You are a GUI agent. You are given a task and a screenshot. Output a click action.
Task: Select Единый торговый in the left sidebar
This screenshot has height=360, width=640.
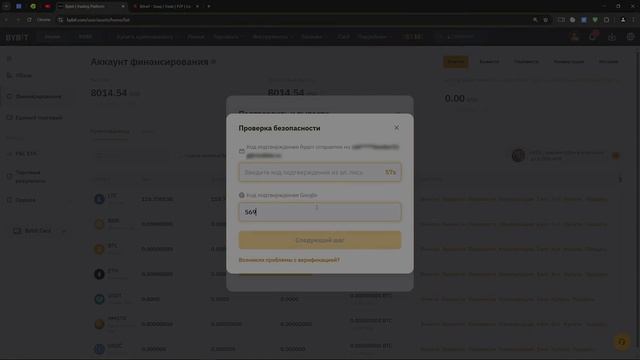(39, 118)
